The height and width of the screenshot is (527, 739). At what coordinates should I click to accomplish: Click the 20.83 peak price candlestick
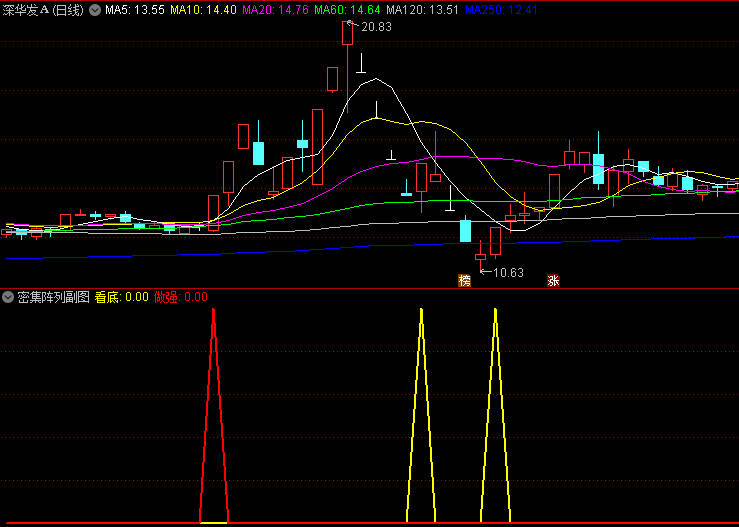(x=347, y=32)
